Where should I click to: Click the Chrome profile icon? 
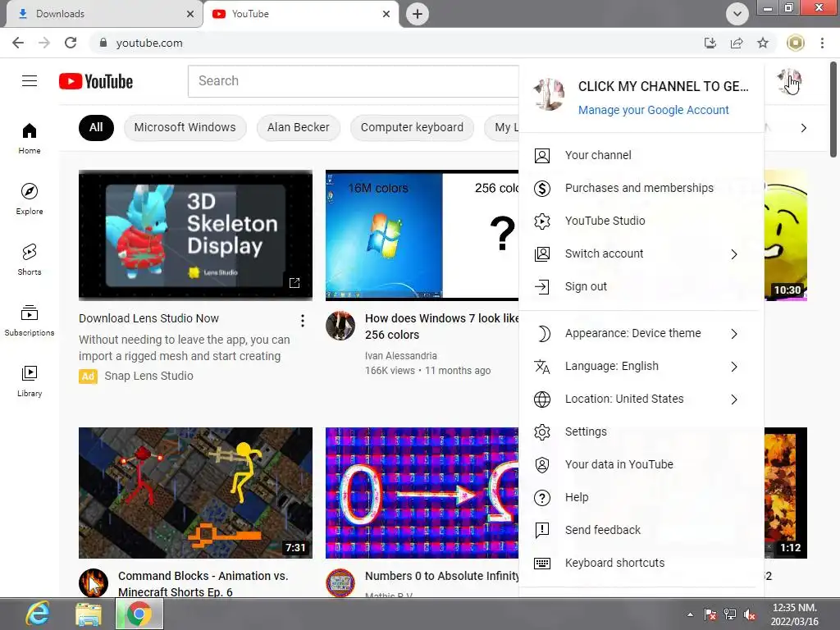796,43
